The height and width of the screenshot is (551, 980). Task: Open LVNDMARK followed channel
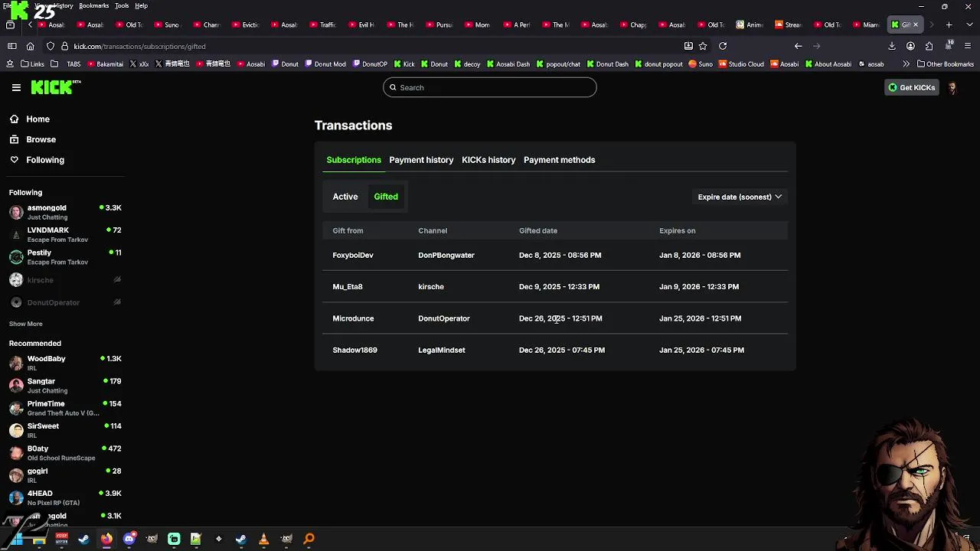pyautogui.click(x=65, y=234)
